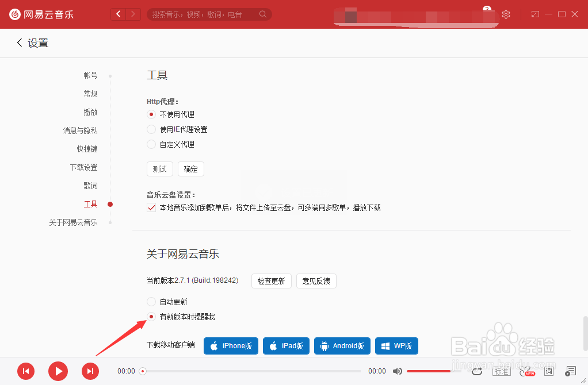
Task: Jump to the 下载设置 section
Action: pos(83,167)
